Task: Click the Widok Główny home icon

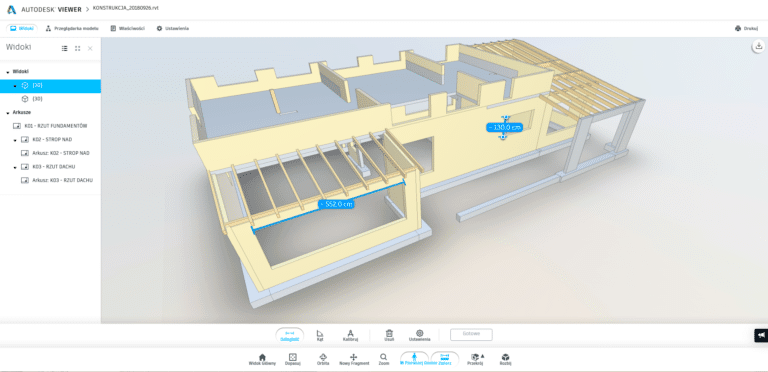Action: click(262, 359)
